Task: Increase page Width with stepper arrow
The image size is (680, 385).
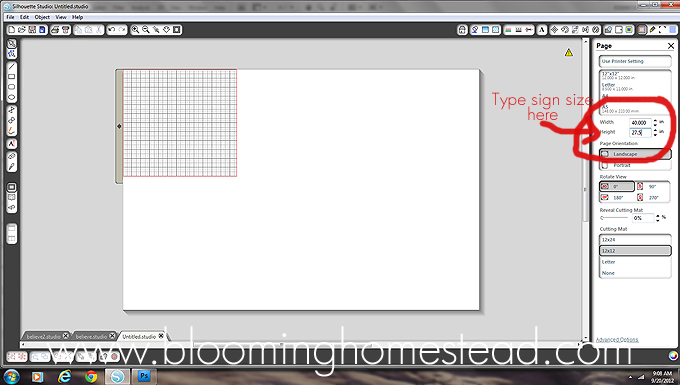Action: (655, 121)
